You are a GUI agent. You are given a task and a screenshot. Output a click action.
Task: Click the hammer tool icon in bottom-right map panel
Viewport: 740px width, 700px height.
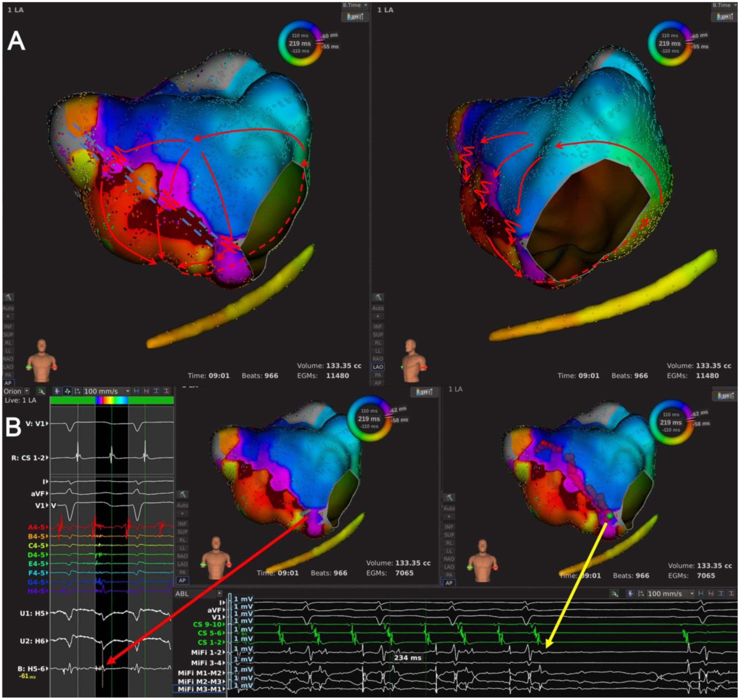[450, 497]
